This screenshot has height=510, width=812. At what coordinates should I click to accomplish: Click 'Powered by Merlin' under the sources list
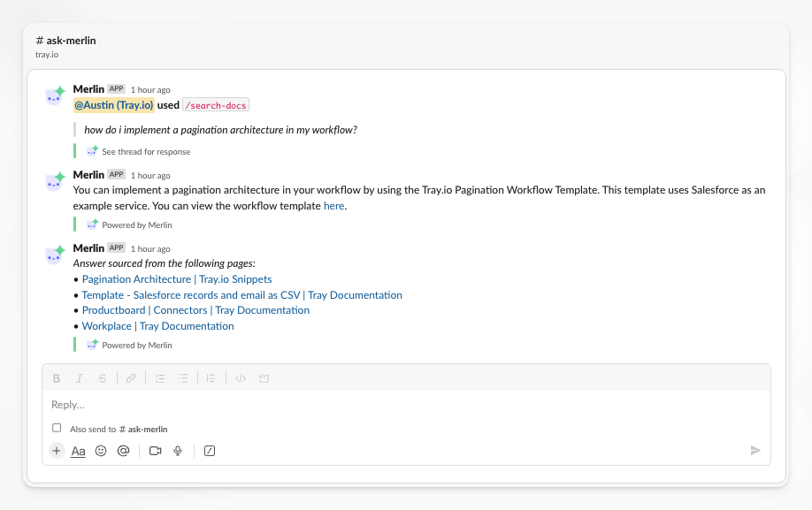tap(137, 345)
